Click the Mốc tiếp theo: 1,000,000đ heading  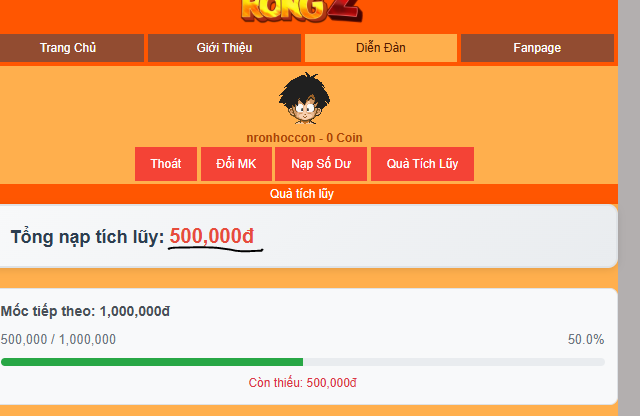pos(85,311)
